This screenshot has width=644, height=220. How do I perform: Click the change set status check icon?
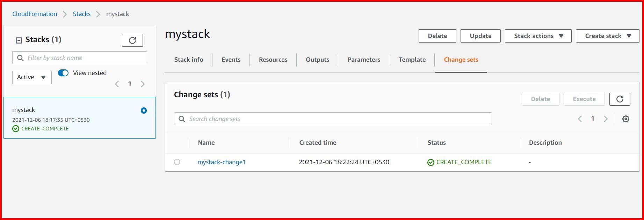(431, 162)
